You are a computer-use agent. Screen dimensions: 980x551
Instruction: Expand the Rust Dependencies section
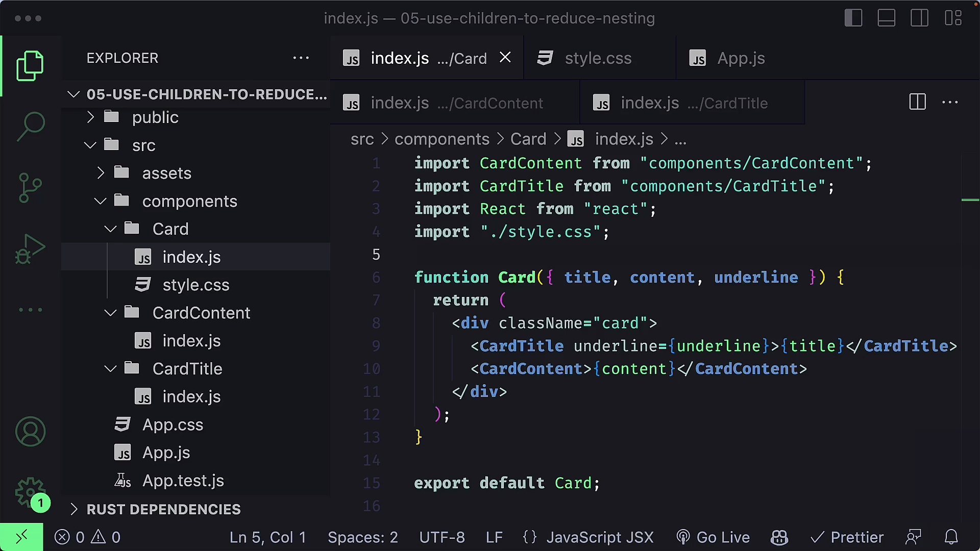(197, 509)
